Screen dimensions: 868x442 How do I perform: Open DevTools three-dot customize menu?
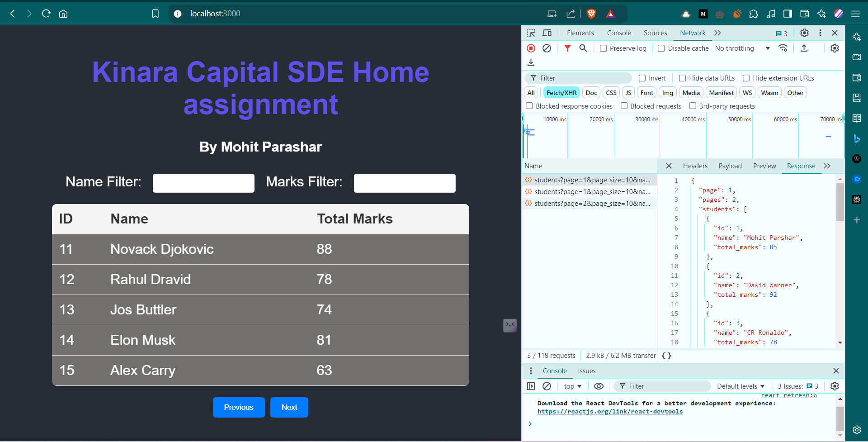tap(820, 33)
